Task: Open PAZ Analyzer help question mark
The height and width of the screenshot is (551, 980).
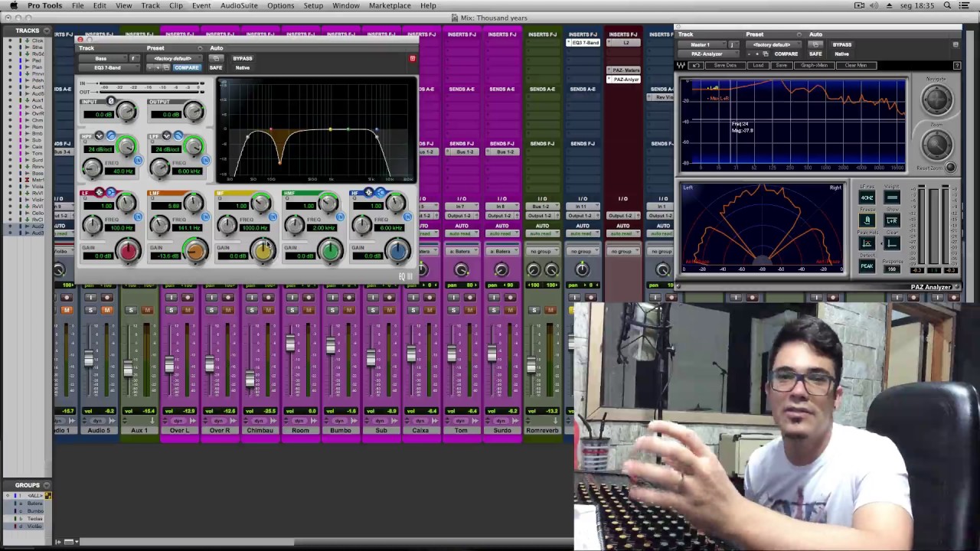Action: coord(956,65)
